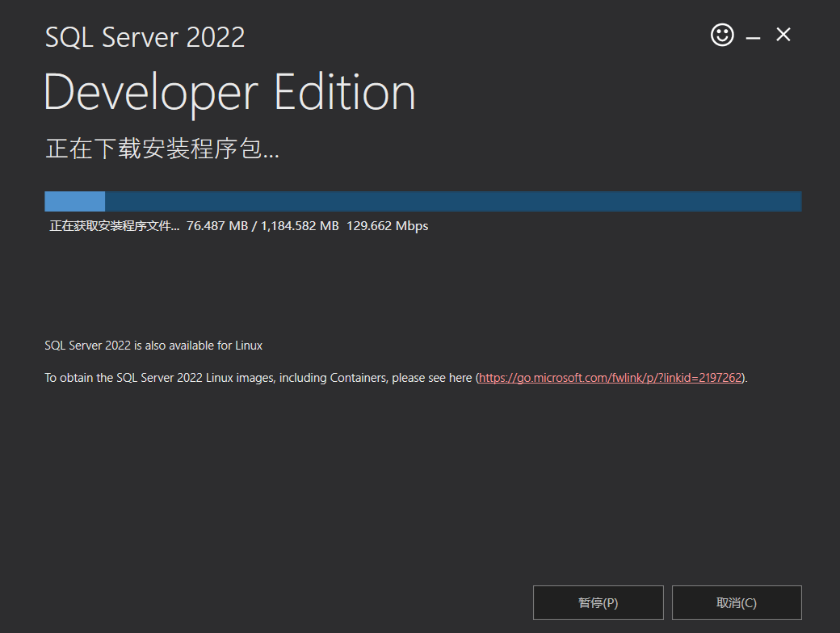Click the unfilled dark-blue part of progress bar
Viewport: 840px width, 633px height.
click(x=452, y=201)
